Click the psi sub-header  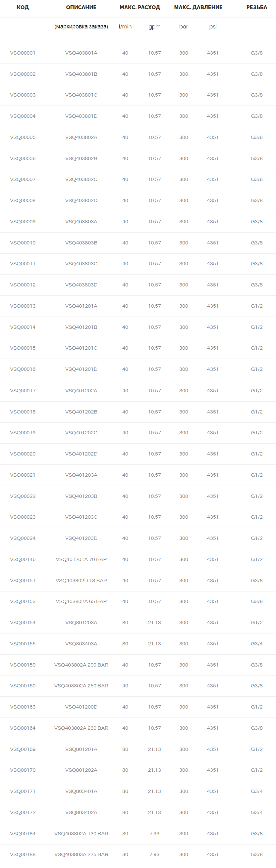coord(213,26)
